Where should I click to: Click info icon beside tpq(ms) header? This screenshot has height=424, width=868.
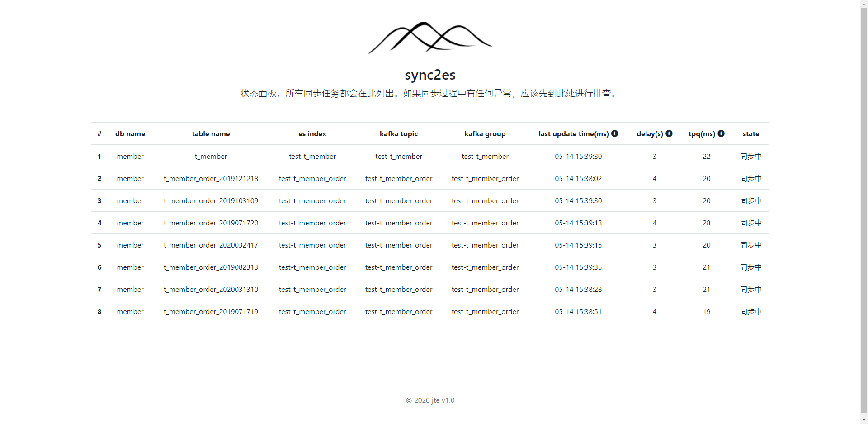721,133
